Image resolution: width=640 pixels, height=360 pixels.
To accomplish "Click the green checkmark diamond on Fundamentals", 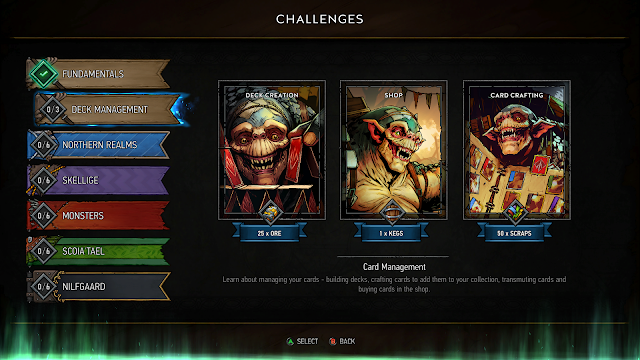I will point(44,74).
